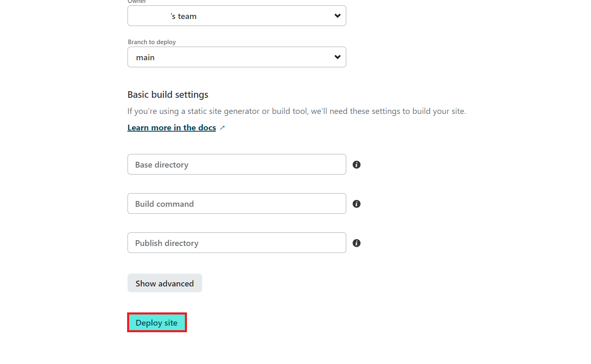Expand Show advanced settings
This screenshot has width=591, height=364.
(x=165, y=283)
